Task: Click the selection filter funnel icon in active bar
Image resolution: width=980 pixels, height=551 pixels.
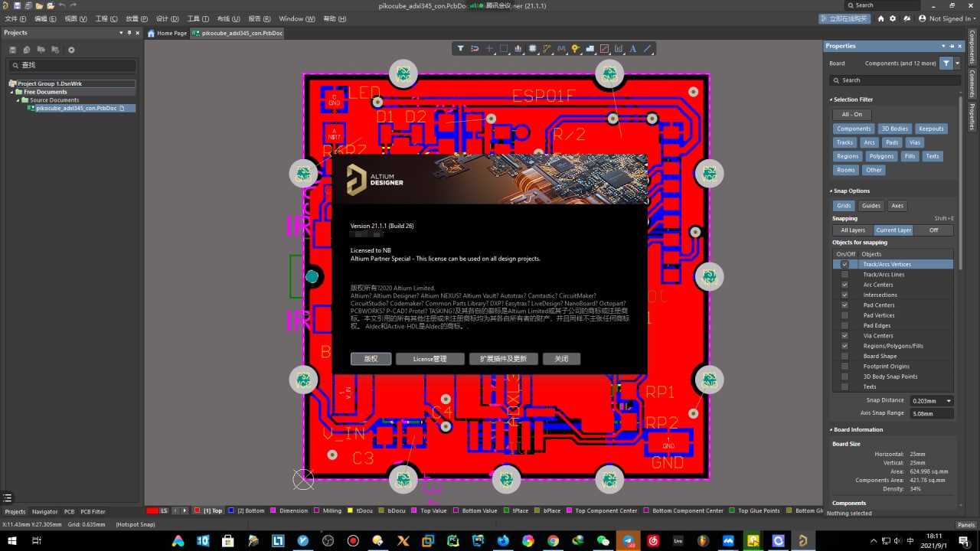Action: (x=461, y=48)
